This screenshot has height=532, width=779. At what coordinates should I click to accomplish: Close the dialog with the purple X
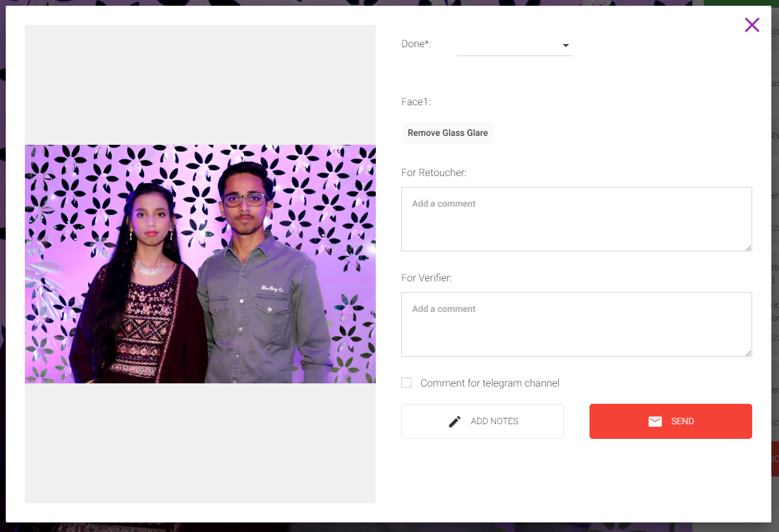(x=752, y=25)
